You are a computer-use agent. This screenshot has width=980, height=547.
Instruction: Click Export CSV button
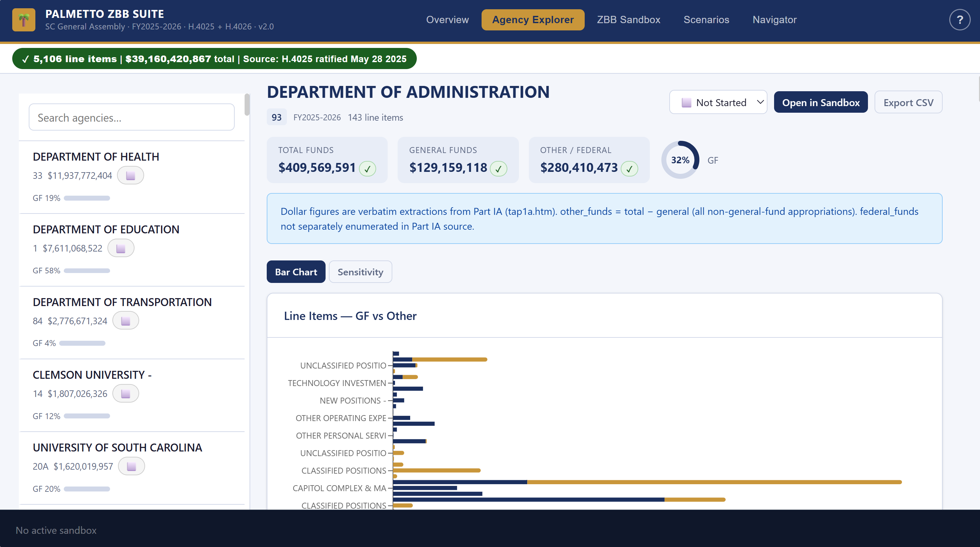click(x=908, y=102)
